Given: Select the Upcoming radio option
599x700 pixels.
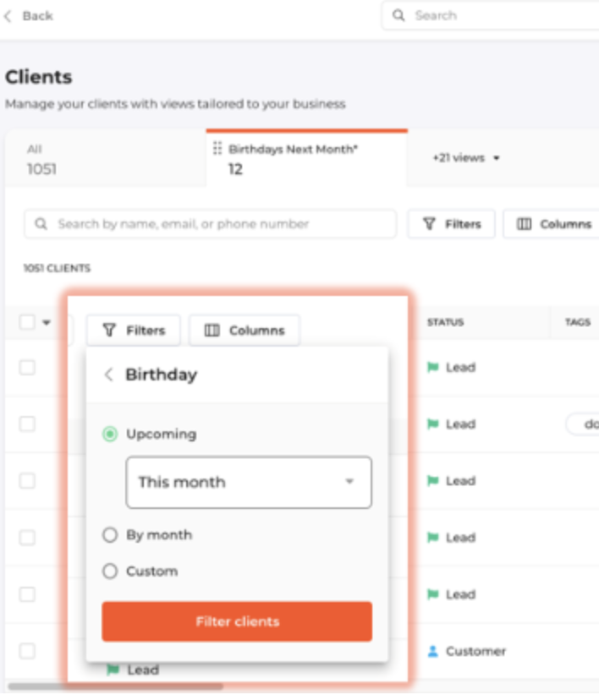Looking at the screenshot, I should tap(109, 434).
